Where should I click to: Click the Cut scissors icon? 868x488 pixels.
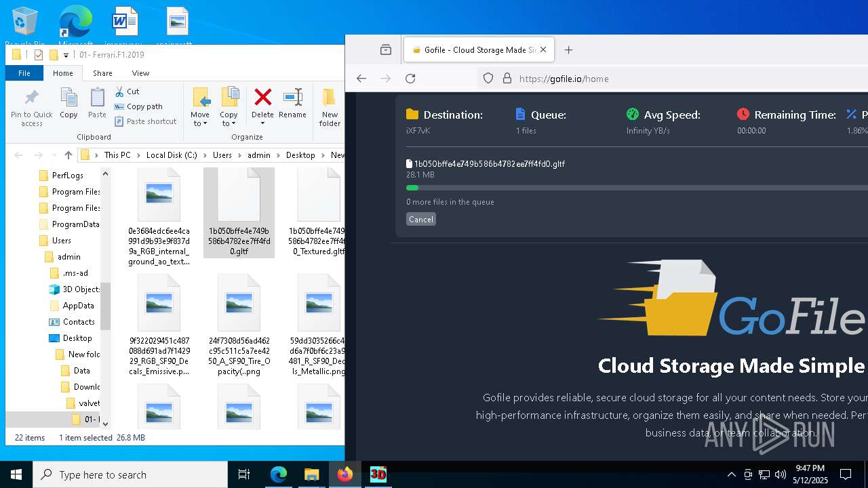(x=120, y=91)
